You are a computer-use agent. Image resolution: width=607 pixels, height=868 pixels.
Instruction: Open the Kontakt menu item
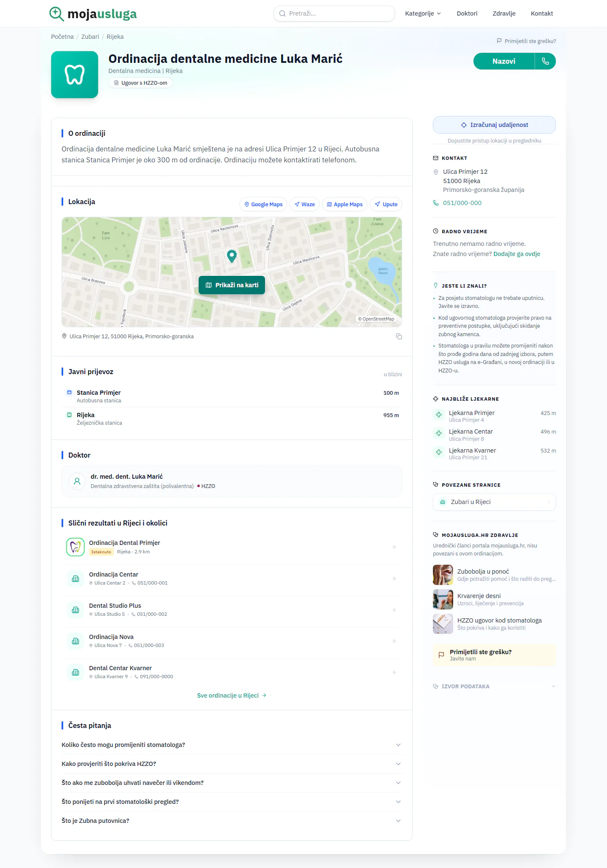tap(542, 13)
